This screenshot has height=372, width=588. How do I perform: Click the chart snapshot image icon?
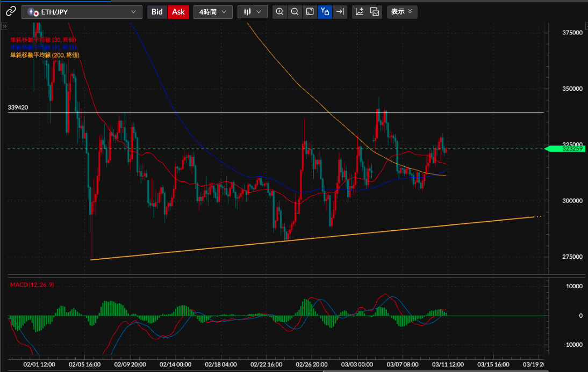(x=375, y=12)
